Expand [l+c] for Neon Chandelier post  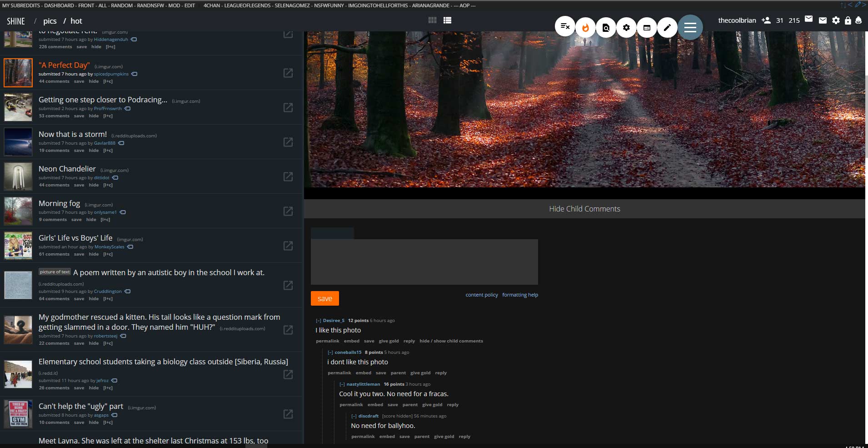coord(108,185)
